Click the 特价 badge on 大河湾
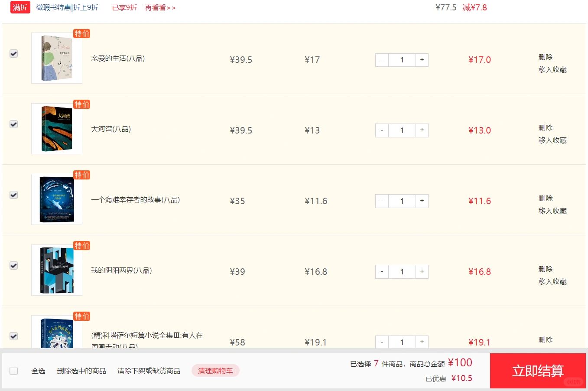The height and width of the screenshot is (391, 588). pyautogui.click(x=81, y=104)
